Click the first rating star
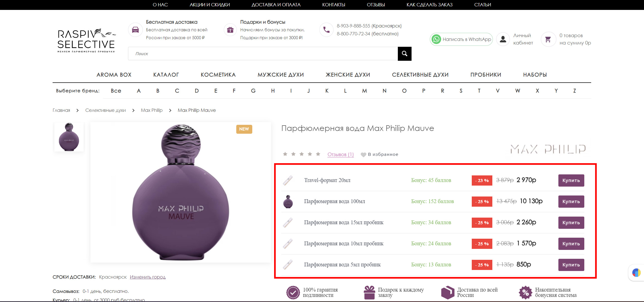644x302 pixels. tap(285, 154)
